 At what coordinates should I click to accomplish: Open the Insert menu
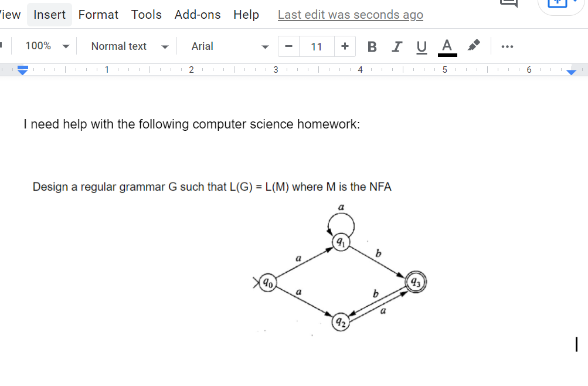(x=49, y=14)
